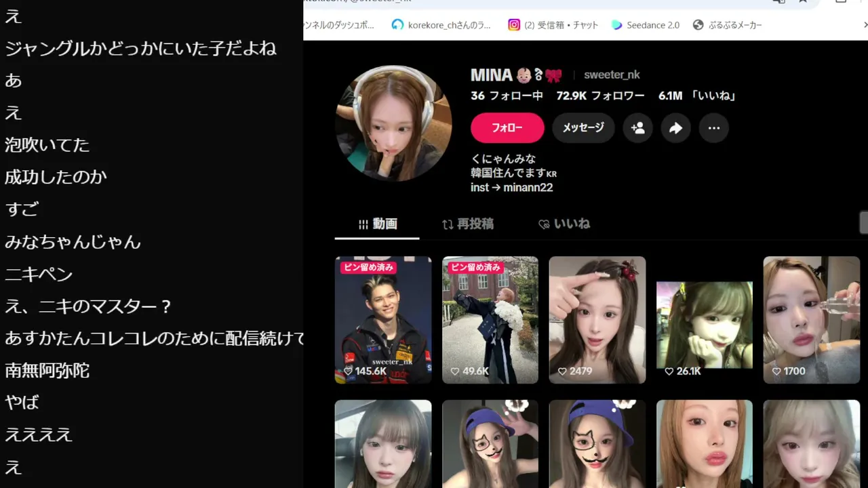
Task: Click chat comment 成功したのか
Action: click(56, 177)
